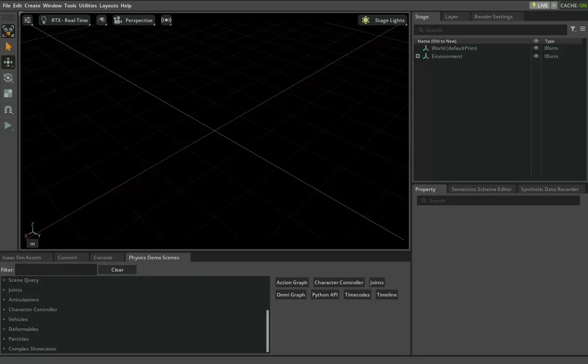Viewport: 588px width, 364px height.
Task: Open the dropdown arrow next to LIVE
Action: 554,6
